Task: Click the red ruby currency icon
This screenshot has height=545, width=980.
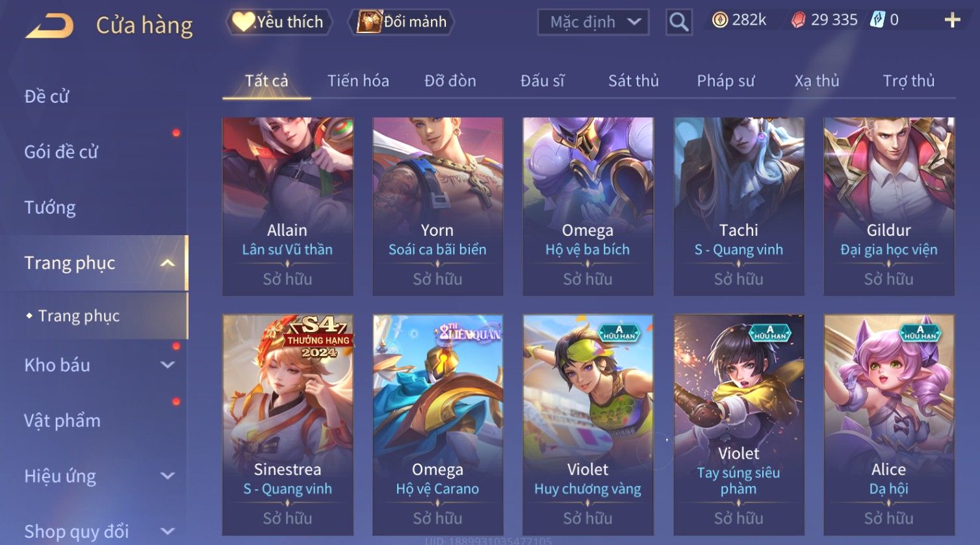Action: (798, 20)
